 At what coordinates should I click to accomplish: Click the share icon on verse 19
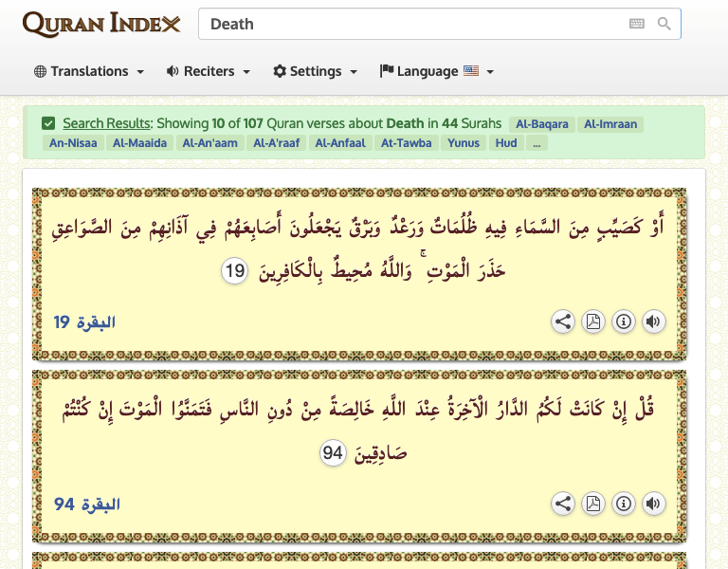[563, 321]
